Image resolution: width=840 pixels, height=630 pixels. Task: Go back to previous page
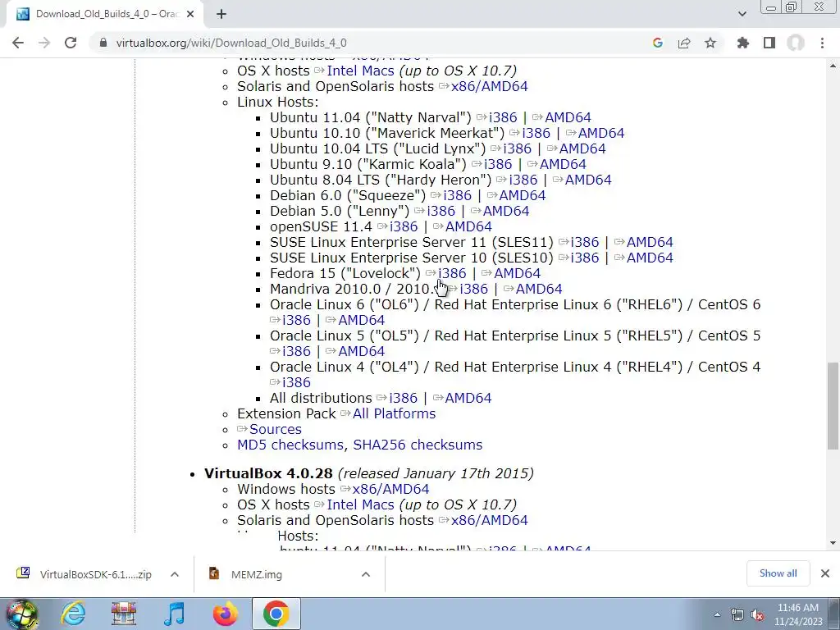click(x=18, y=43)
